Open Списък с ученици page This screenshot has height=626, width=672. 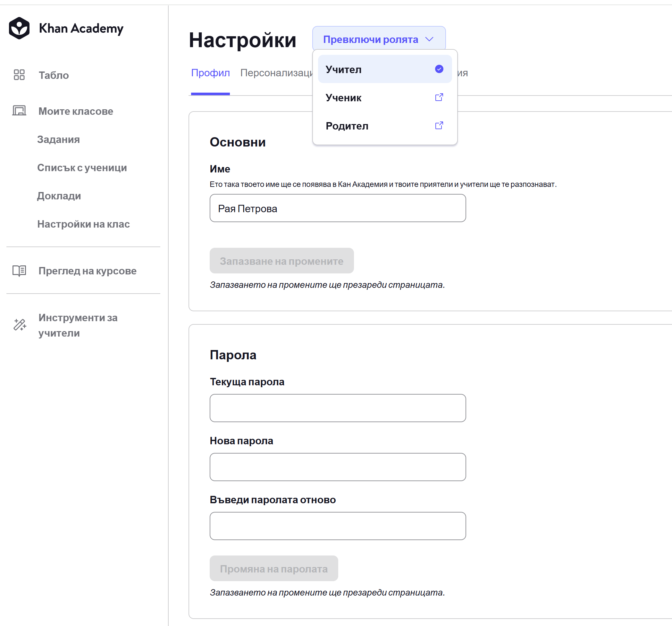(x=82, y=167)
